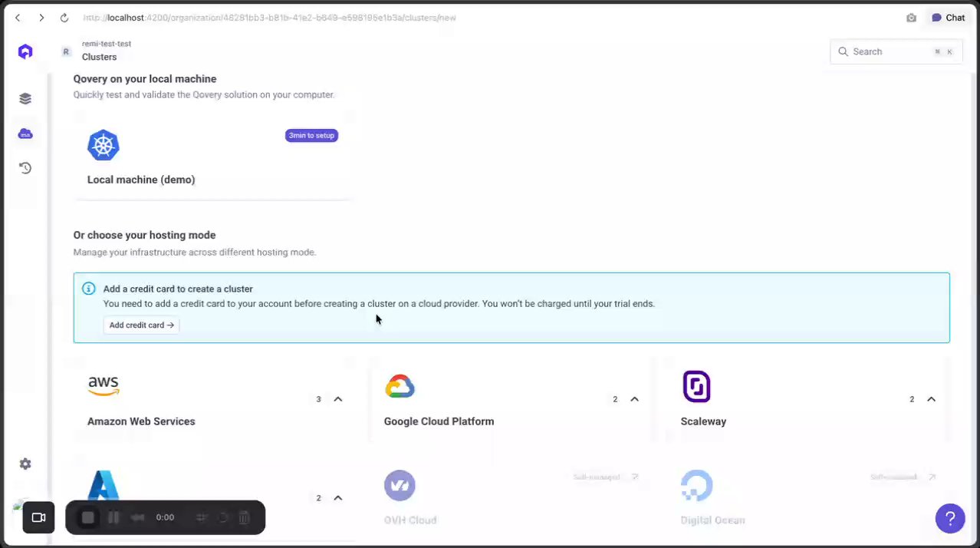Choose Google Cloud Platform hosting
This screenshot has width=980, height=548.
tap(439, 421)
